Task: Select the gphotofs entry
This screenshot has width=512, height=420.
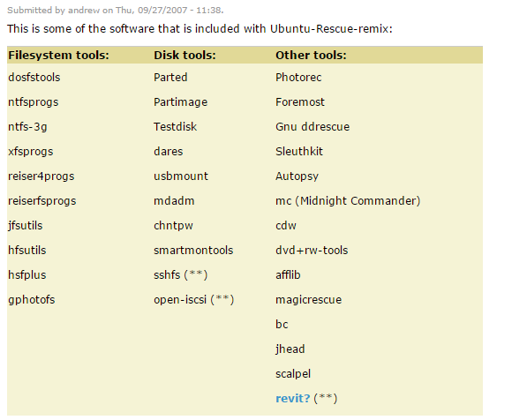Action: [32, 300]
